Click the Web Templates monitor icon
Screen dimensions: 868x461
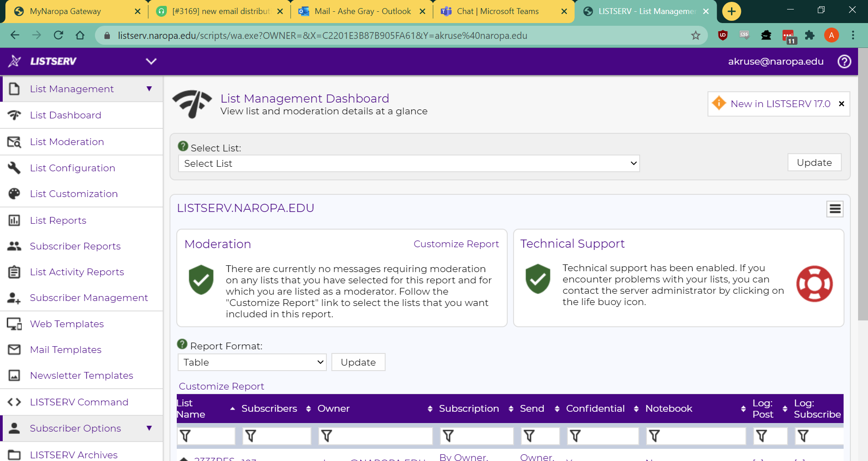pos(14,324)
